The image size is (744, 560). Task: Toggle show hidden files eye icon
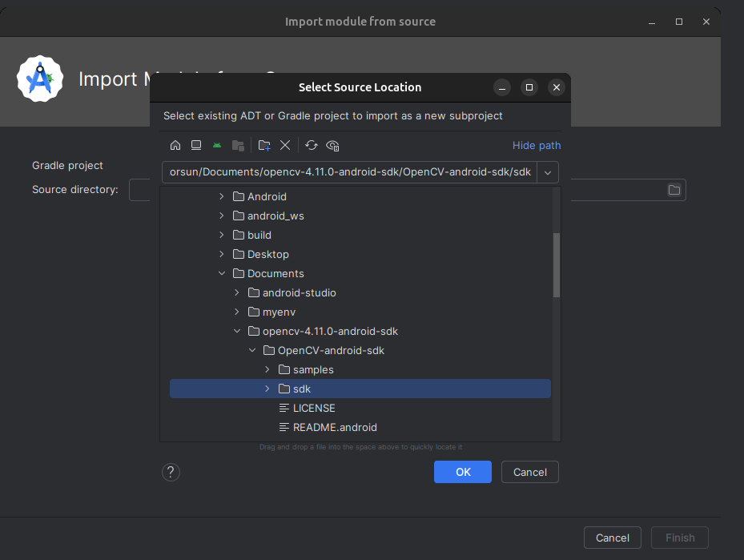pyautogui.click(x=332, y=145)
